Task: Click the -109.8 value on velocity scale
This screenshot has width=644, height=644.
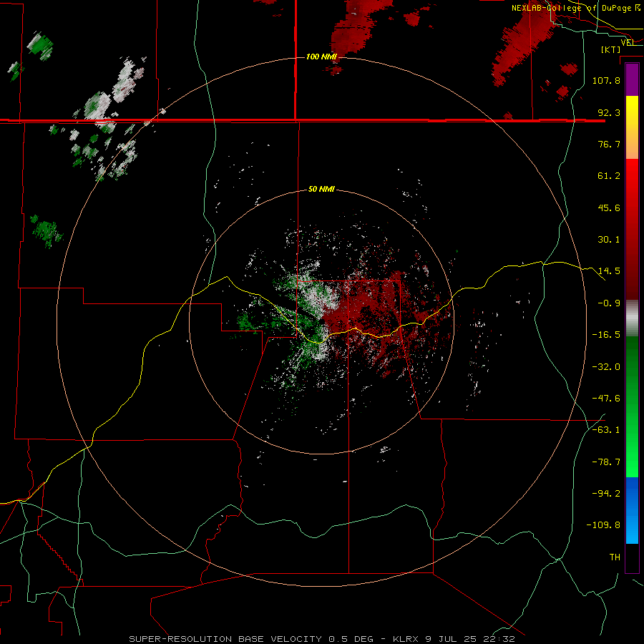Action: pos(604,525)
